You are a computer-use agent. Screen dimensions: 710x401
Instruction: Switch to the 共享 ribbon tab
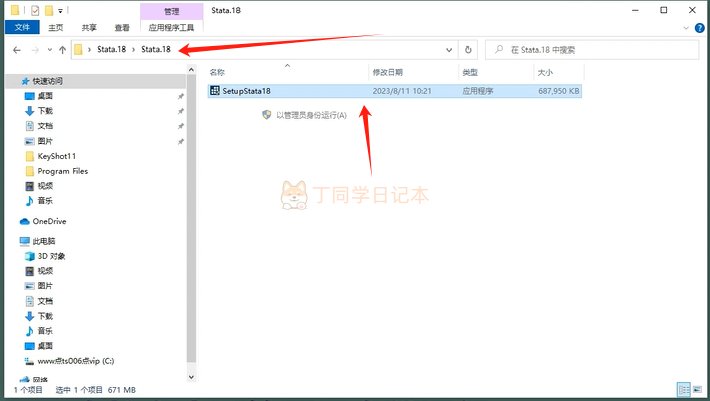tap(89, 28)
